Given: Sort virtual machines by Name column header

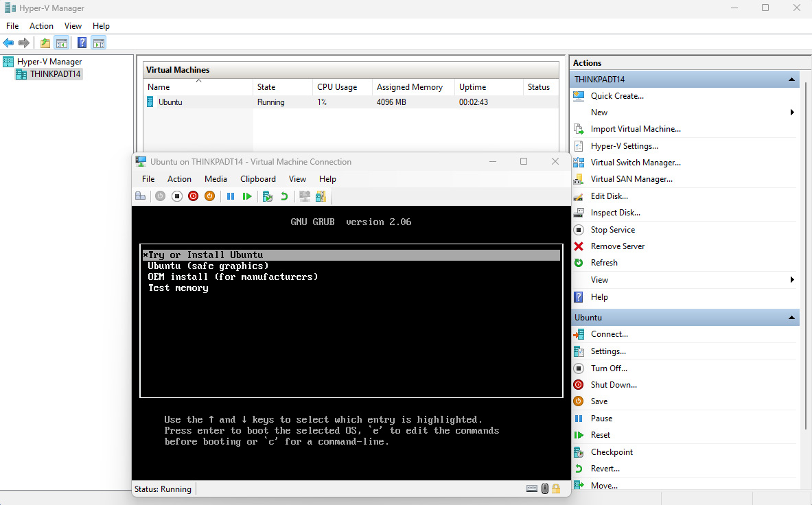Looking at the screenshot, I should tap(198, 87).
